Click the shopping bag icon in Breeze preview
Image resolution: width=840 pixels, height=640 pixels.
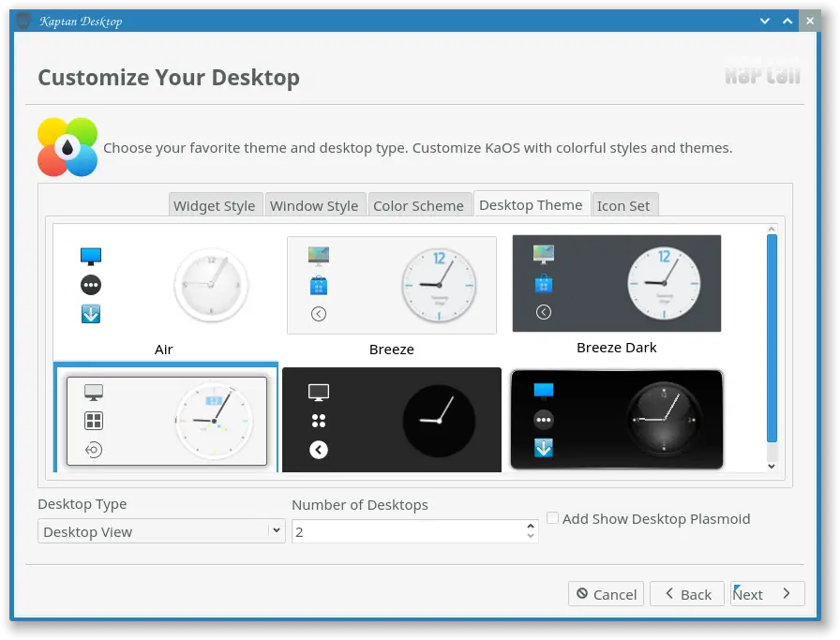tap(319, 286)
